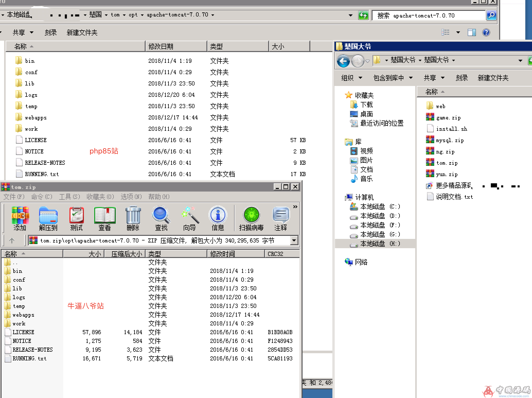Go up one level in tom.zip
This screenshot has height=398, width=532.
(12, 241)
